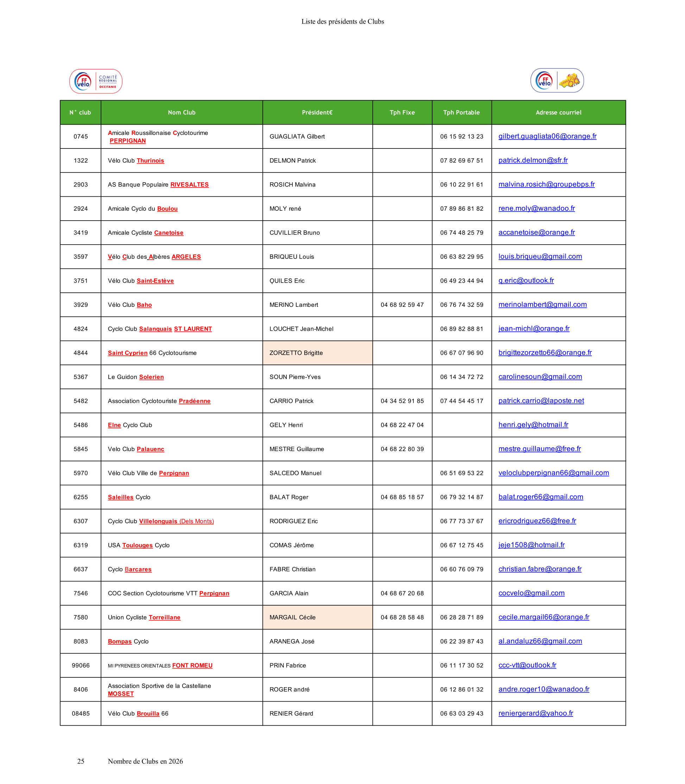Click the FF Vélo Codep 66 logo

click(557, 80)
